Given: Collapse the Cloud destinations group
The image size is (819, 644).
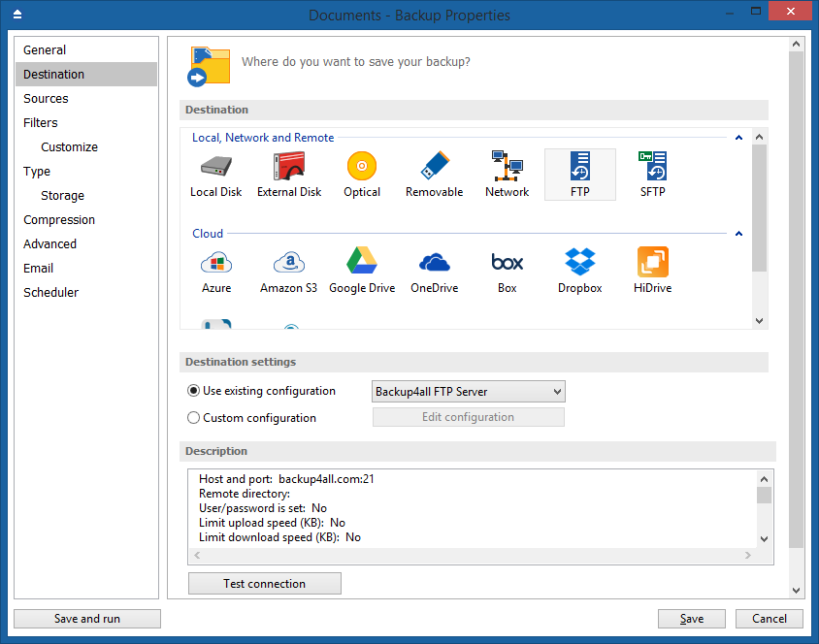Looking at the screenshot, I should tap(738, 234).
